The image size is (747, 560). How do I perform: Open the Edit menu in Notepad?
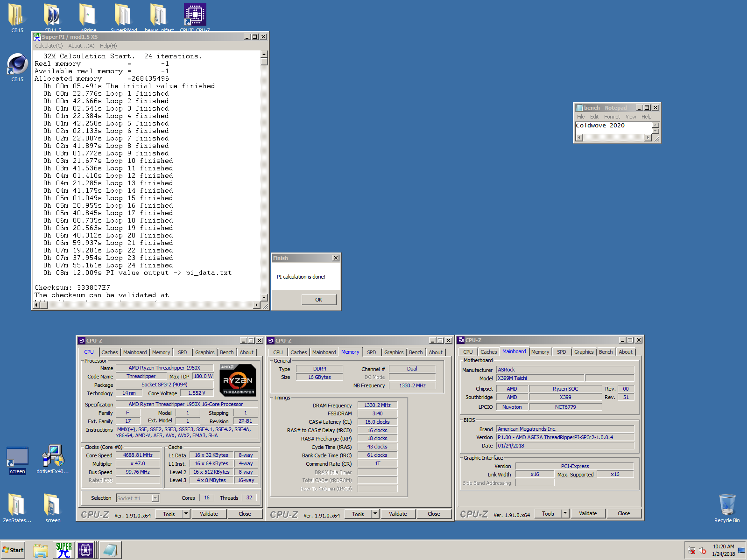(594, 117)
